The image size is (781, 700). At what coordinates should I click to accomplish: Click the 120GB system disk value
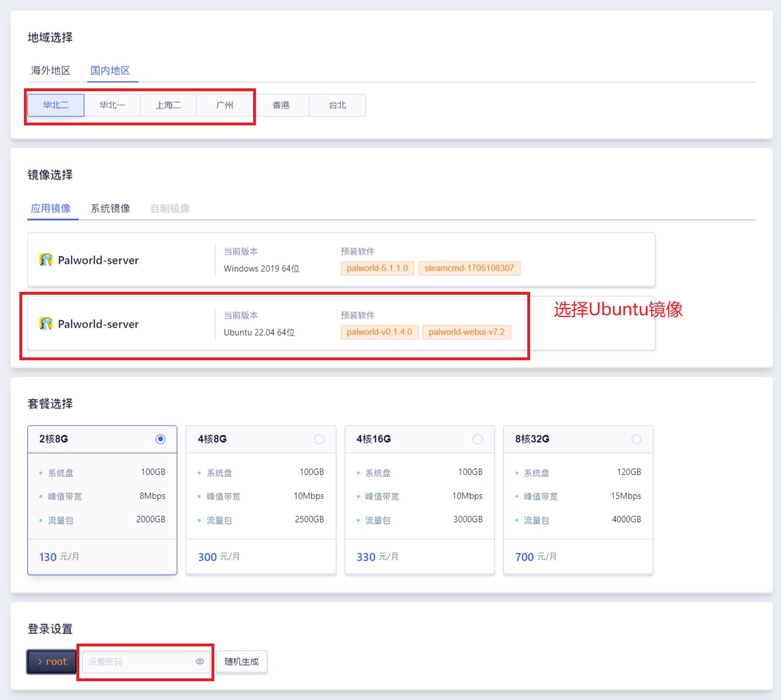629,472
